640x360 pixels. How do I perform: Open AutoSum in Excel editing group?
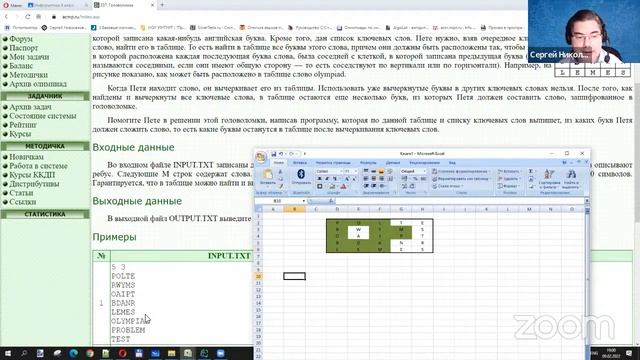531,171
